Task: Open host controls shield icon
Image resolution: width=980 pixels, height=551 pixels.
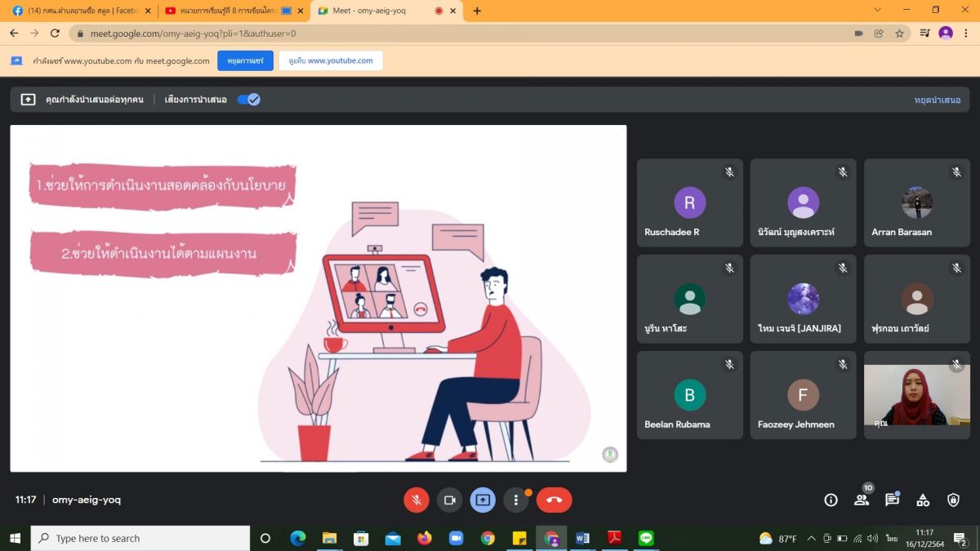Action: click(953, 500)
